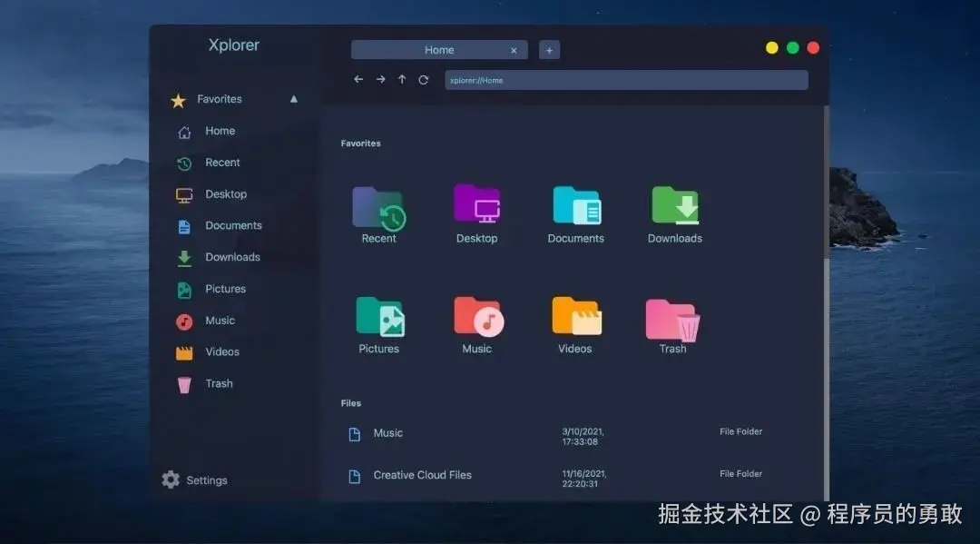Close the Home tab with its x
The height and width of the screenshot is (544, 980).
coord(514,50)
